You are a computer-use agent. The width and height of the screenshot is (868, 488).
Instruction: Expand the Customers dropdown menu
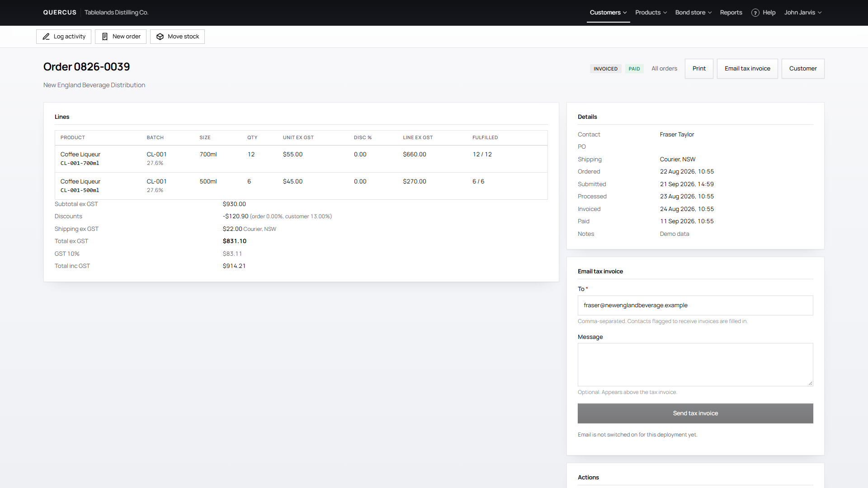(x=608, y=13)
